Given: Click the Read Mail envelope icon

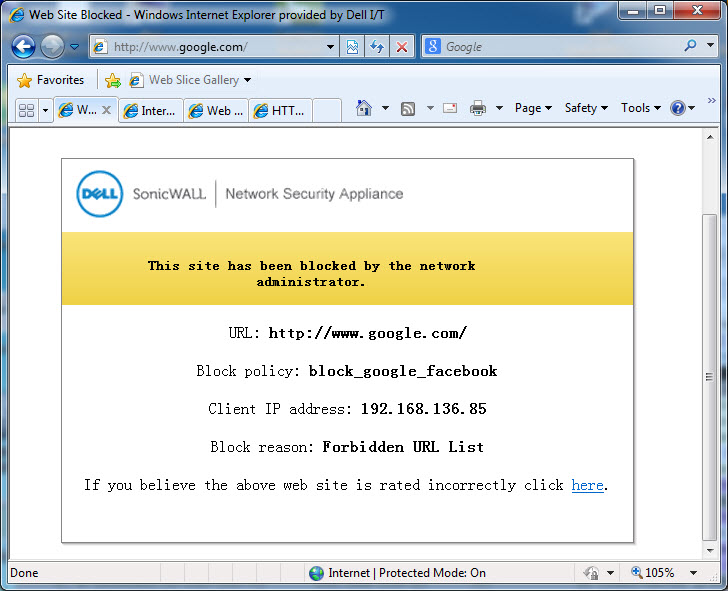Looking at the screenshot, I should point(450,108).
